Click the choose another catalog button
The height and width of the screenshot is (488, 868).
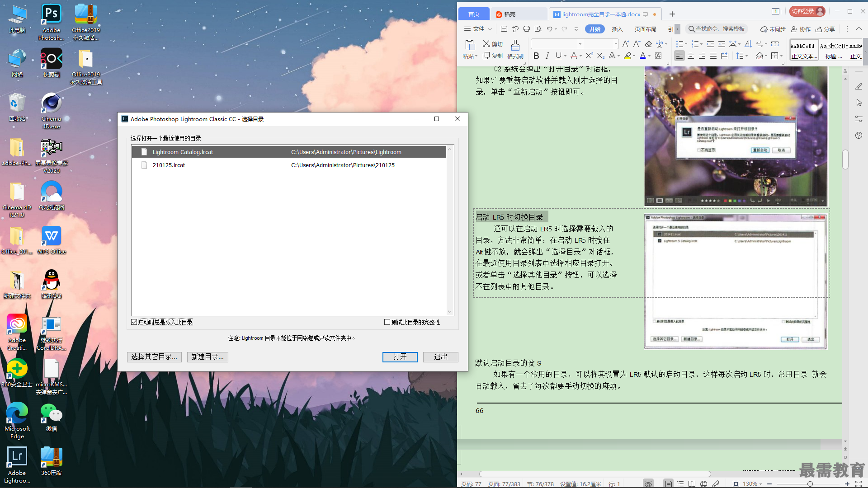pos(154,357)
